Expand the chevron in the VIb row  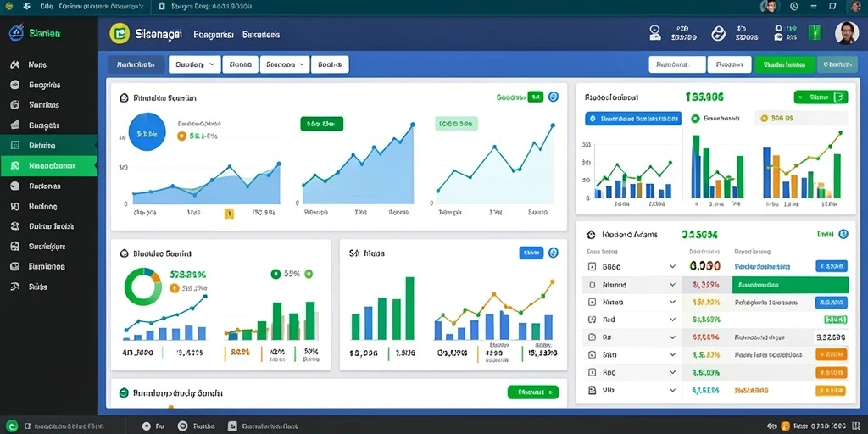click(672, 390)
